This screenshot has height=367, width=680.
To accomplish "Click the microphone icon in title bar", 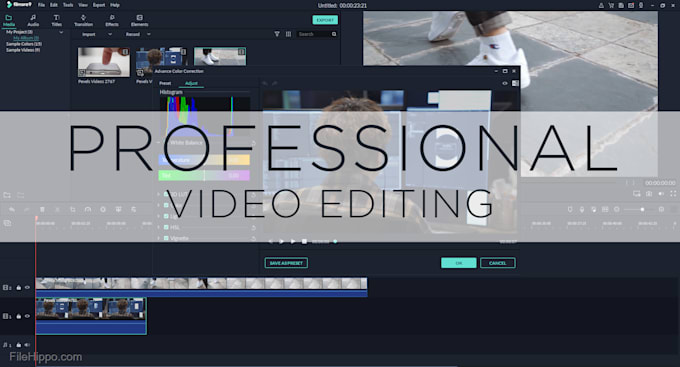I will point(641,6).
